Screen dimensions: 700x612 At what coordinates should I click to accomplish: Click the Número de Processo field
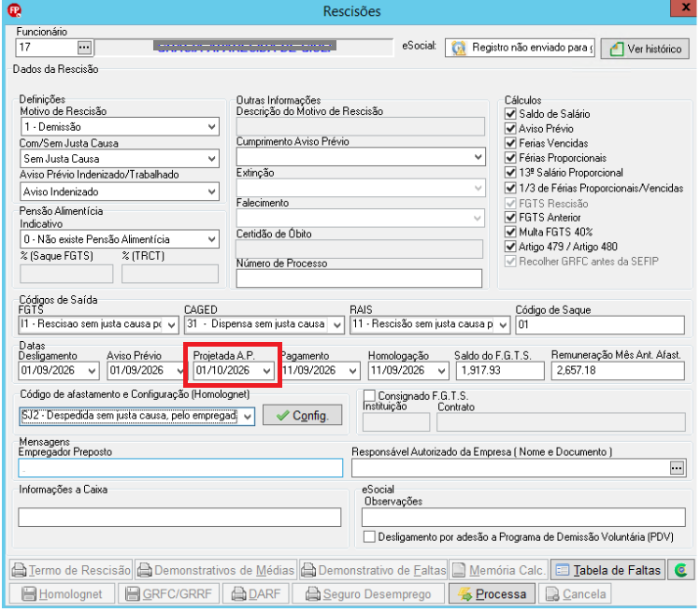(360, 278)
